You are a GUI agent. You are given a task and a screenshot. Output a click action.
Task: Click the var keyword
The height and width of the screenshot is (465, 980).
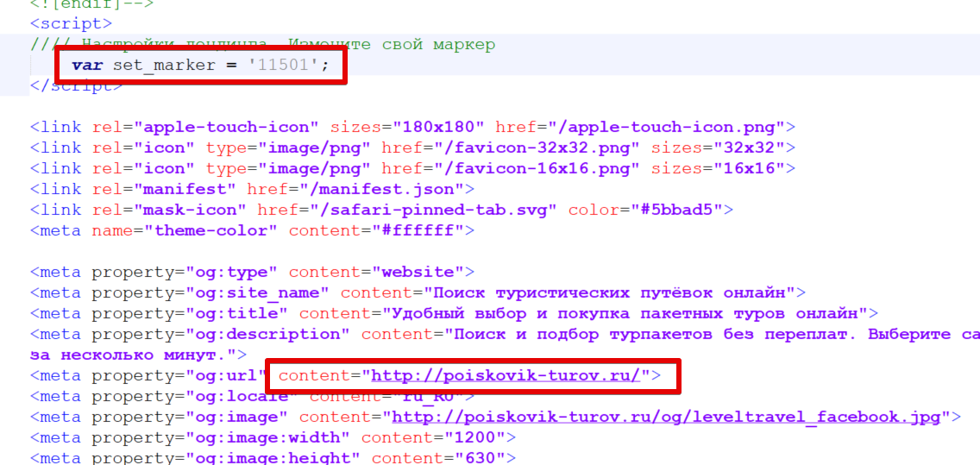[x=87, y=65]
